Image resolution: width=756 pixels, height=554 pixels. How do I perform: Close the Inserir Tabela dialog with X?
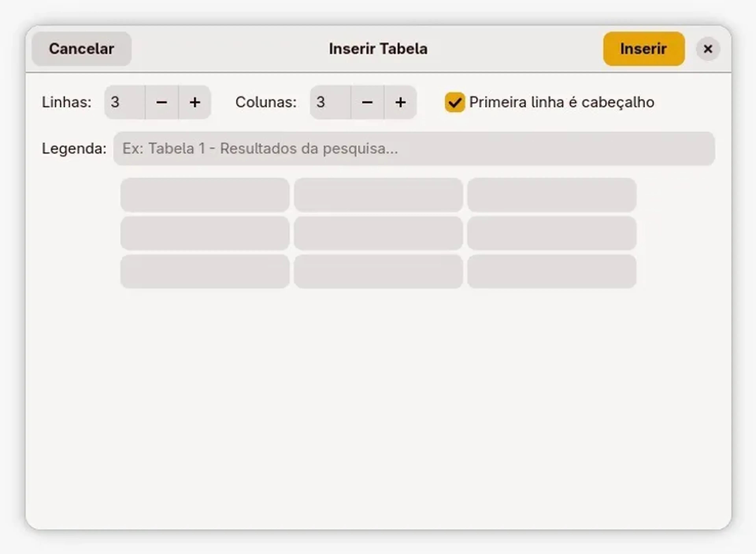pyautogui.click(x=708, y=49)
